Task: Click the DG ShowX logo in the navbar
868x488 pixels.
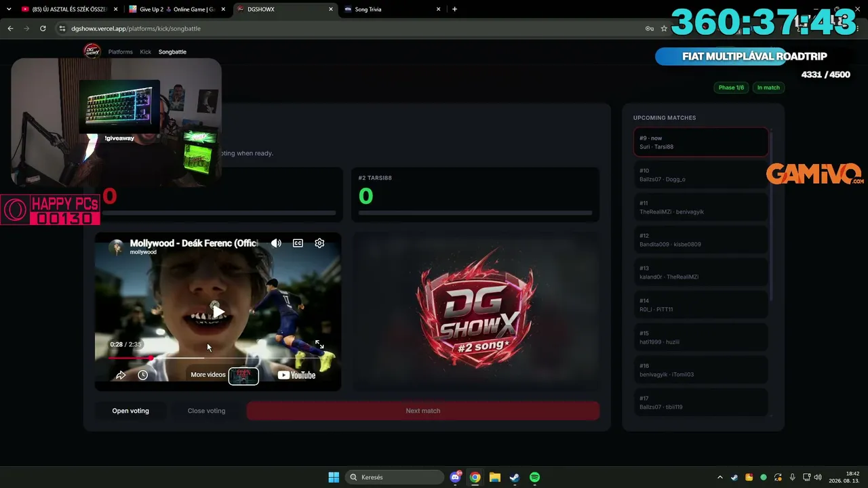Action: (92, 52)
